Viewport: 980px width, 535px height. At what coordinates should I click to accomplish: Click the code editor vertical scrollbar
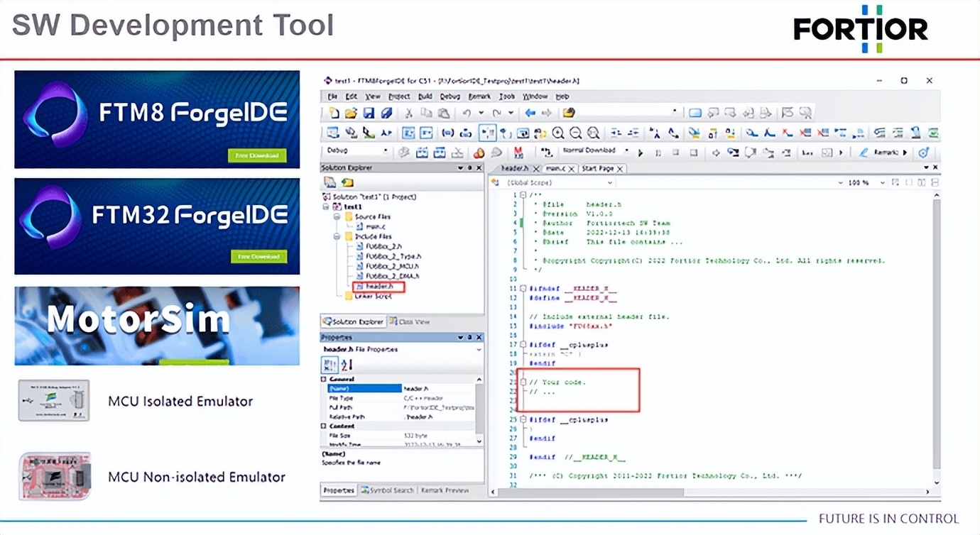[936, 339]
